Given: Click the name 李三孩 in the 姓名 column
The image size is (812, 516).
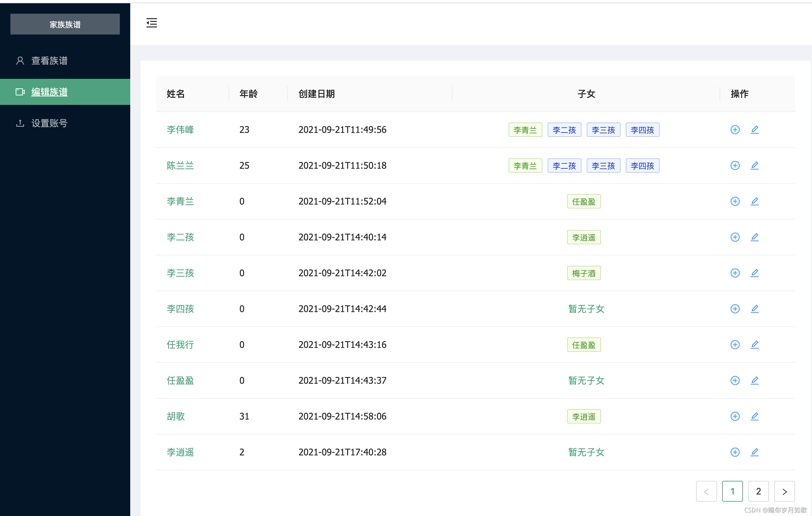Looking at the screenshot, I should pos(180,273).
